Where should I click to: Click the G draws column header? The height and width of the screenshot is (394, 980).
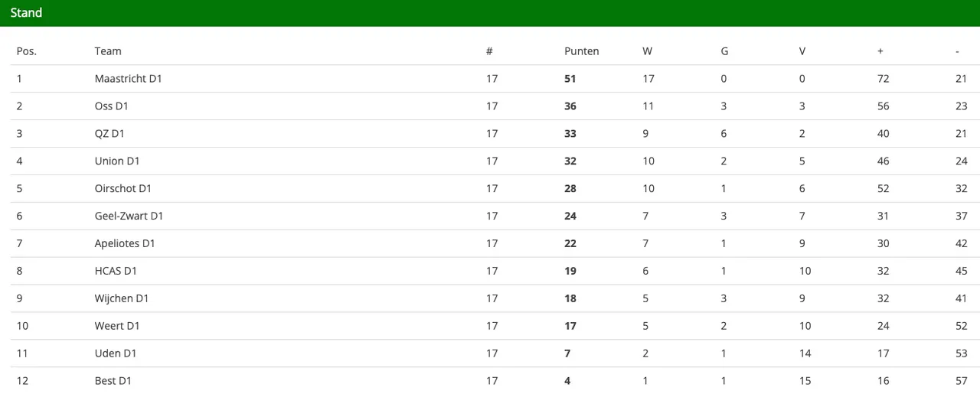724,51
